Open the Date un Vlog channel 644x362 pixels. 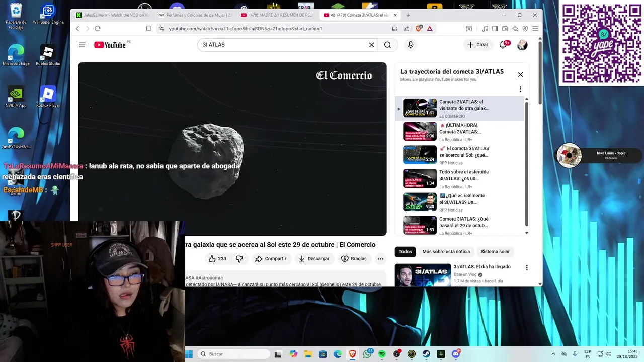coord(465,275)
